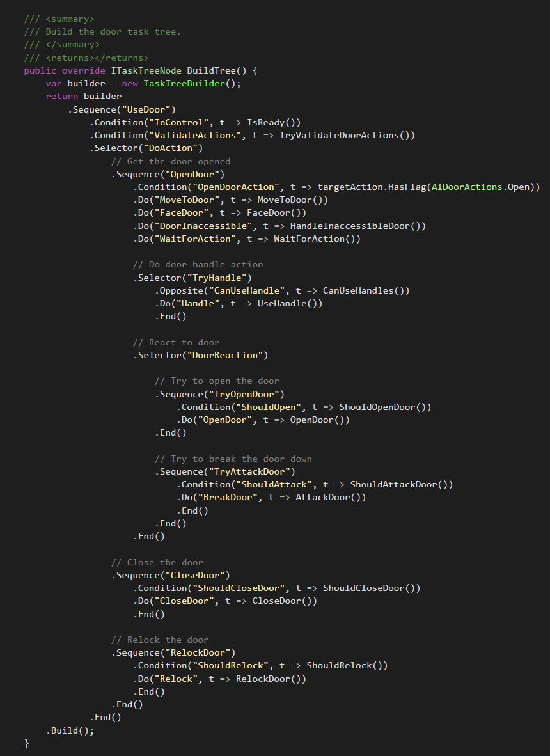Select the "DoorReaction" selector name
Viewport: 550px width, 756px height.
point(224,356)
